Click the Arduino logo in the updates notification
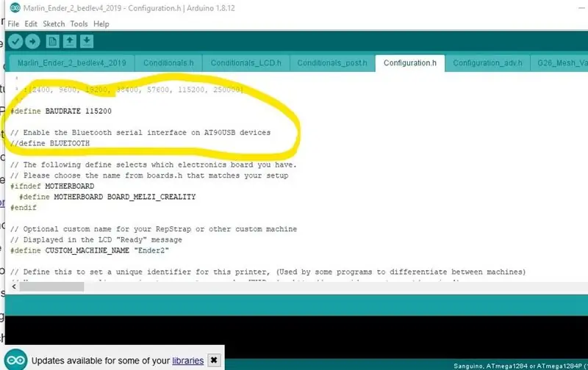 pos(15,360)
